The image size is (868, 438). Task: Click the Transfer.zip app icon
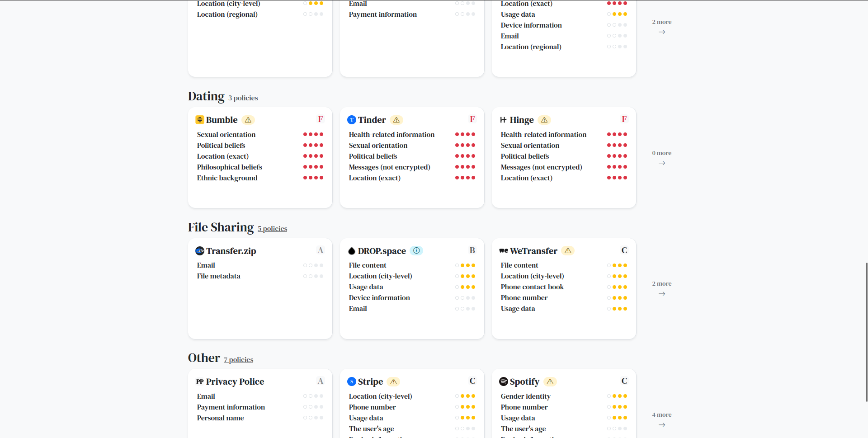(x=199, y=250)
